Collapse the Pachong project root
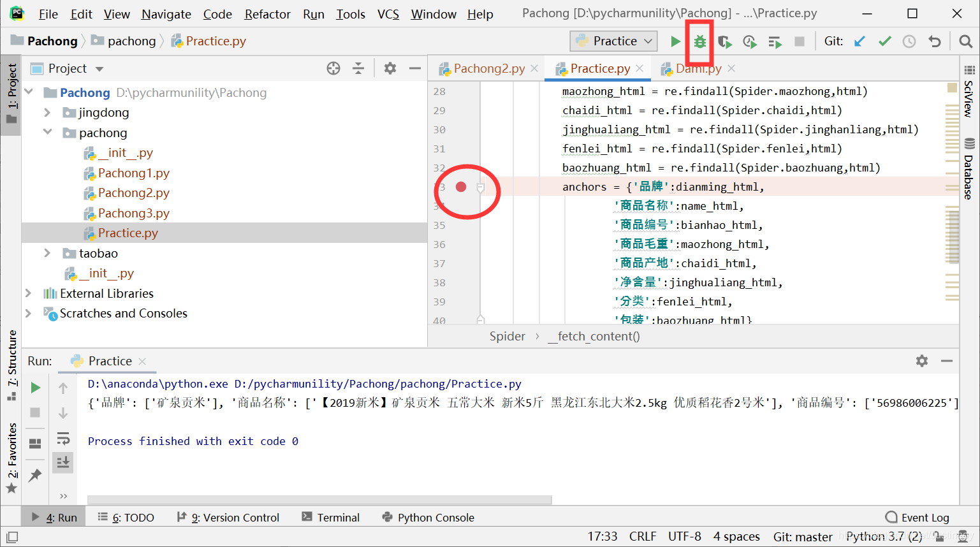The height and width of the screenshot is (547, 980). point(28,92)
